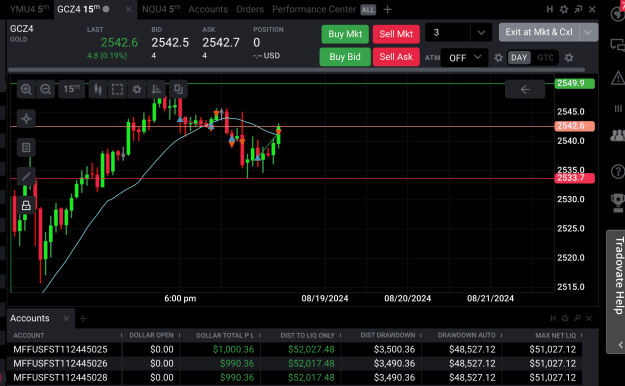Open the help question mark icon
This screenshot has width=625, height=386.
[617, 172]
